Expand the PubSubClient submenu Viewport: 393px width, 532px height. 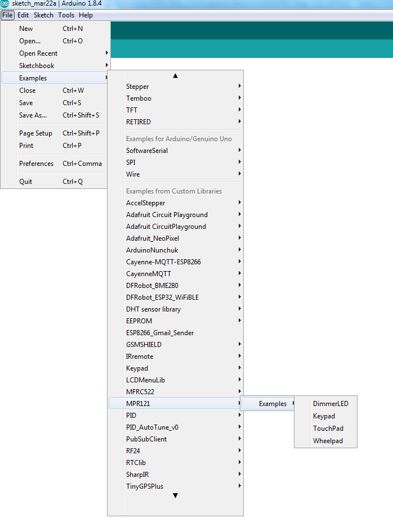coord(175,439)
